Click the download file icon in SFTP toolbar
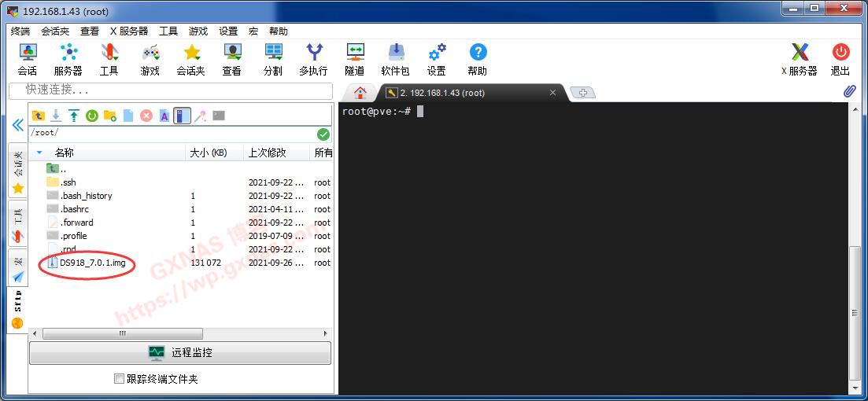This screenshot has width=868, height=401. pos(56,116)
